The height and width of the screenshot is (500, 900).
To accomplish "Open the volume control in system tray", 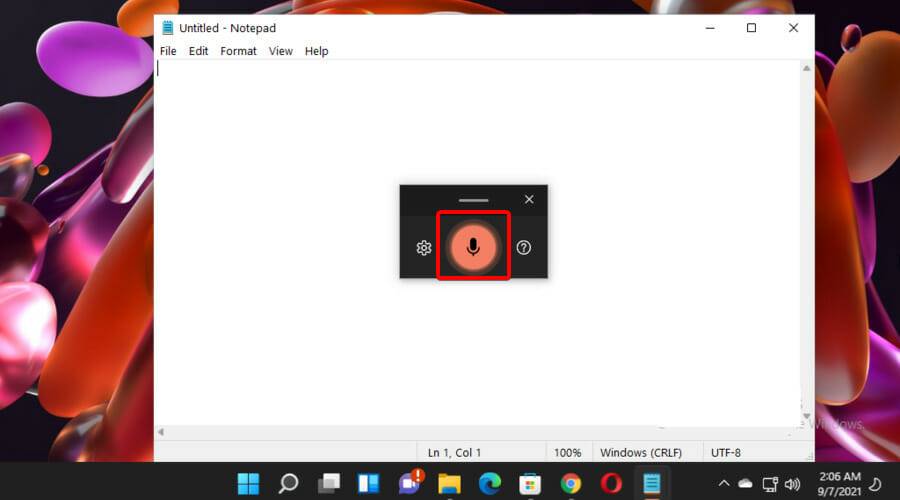I will (x=793, y=484).
